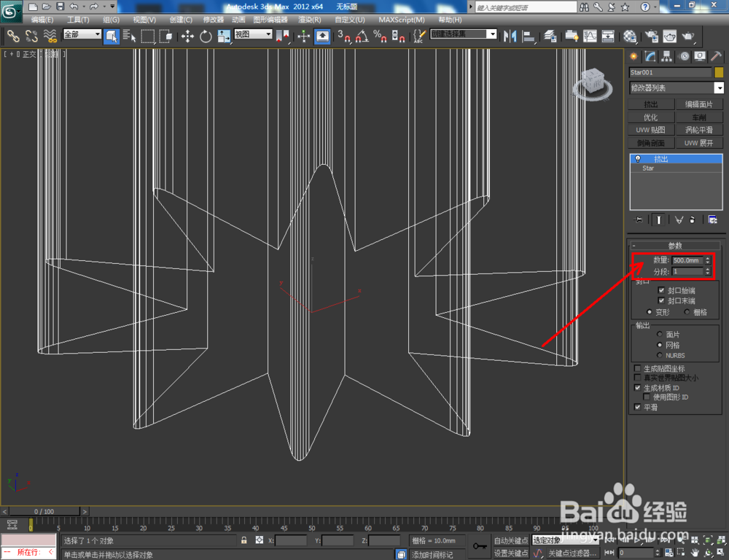This screenshot has width=729, height=560.
Task: Toggle the Spinner Snap icon
Action: coord(398,36)
